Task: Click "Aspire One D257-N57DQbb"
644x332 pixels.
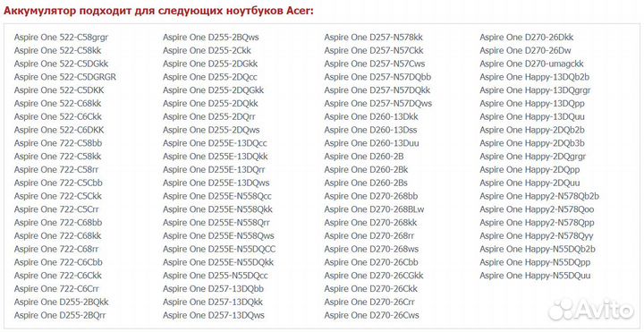Action: coord(377,77)
